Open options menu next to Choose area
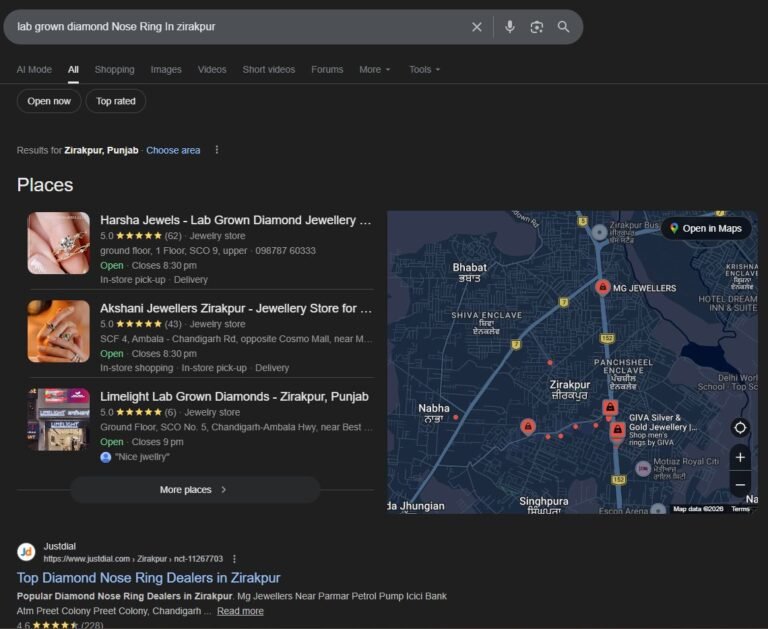The image size is (768, 629). point(217,150)
